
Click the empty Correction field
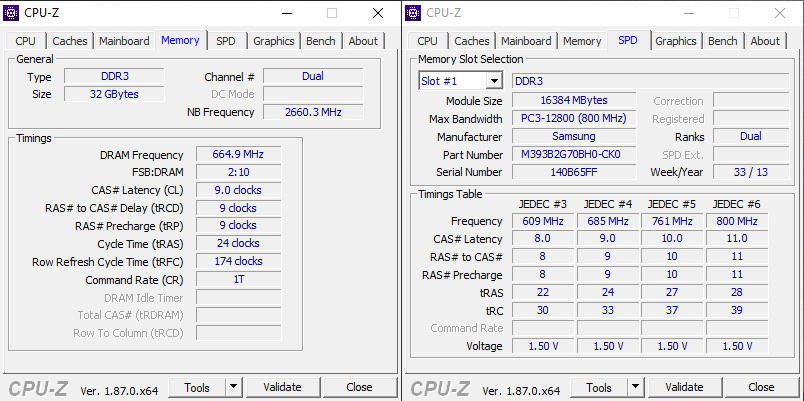pyautogui.click(x=751, y=101)
